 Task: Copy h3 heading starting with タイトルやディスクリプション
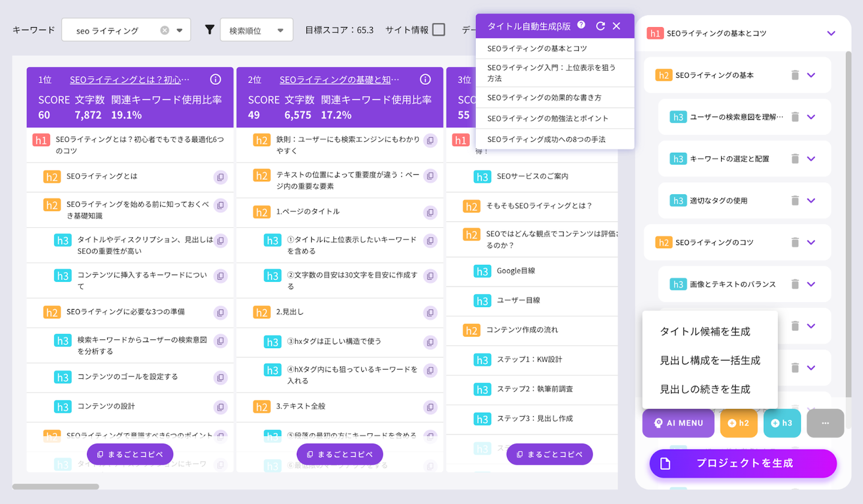pyautogui.click(x=221, y=240)
